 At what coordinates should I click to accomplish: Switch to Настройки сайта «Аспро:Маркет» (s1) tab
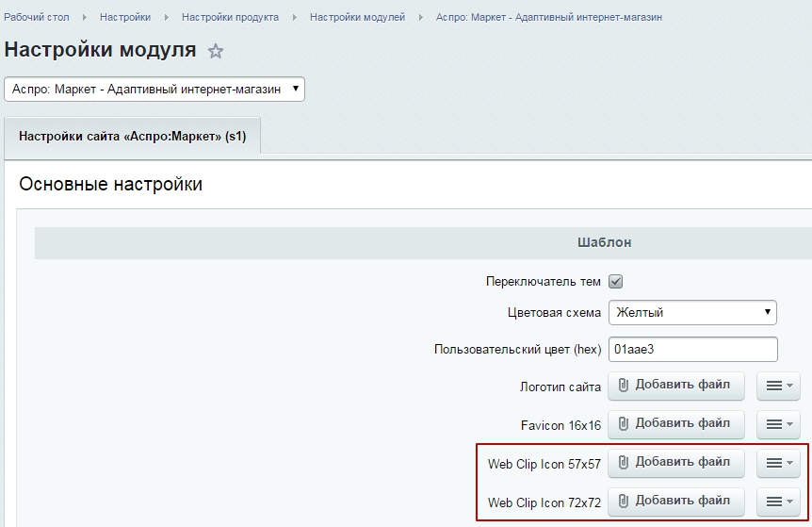132,136
